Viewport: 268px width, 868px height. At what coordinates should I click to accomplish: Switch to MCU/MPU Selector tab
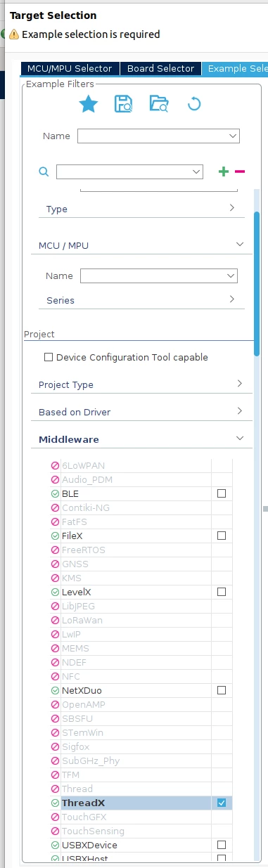[70, 68]
